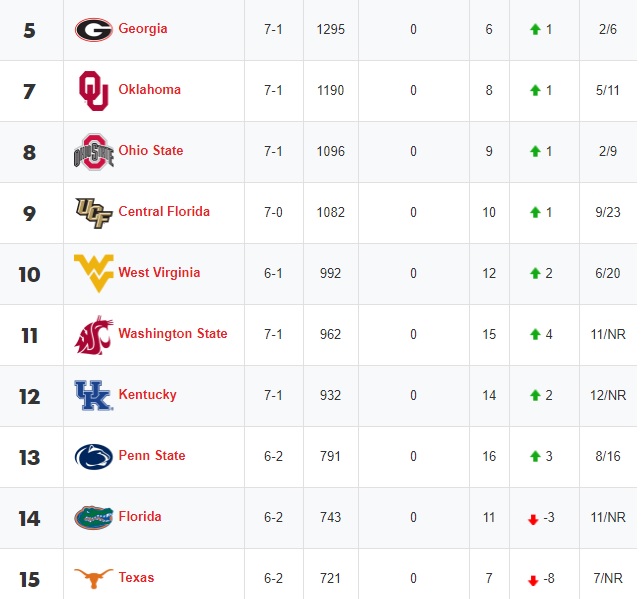Click the Georgia Bulldogs logo

(x=94, y=30)
